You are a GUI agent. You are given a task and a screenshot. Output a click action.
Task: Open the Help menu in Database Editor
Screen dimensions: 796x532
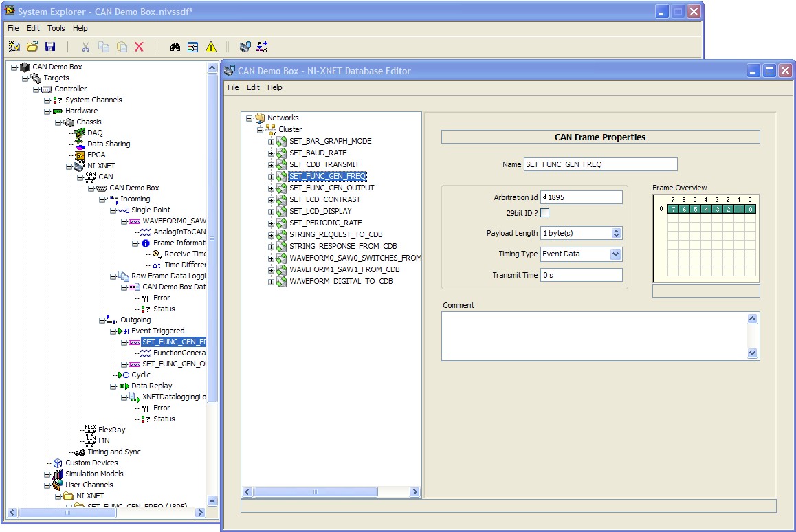(x=275, y=87)
